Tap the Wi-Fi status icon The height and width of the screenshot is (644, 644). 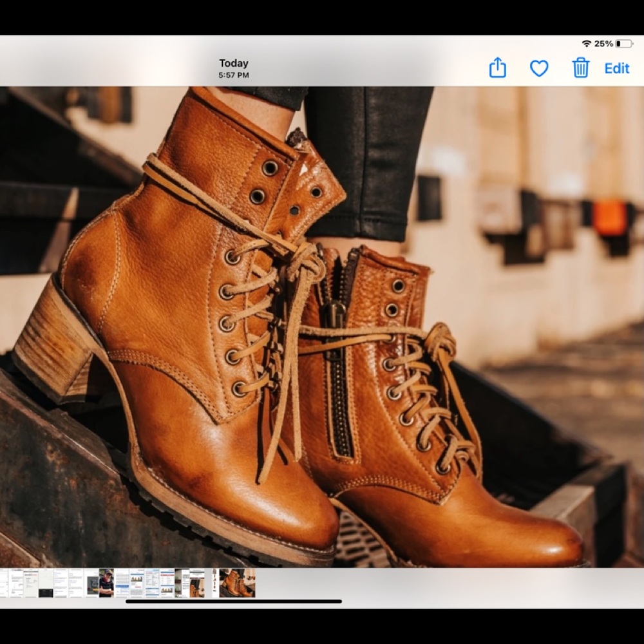[x=587, y=44]
